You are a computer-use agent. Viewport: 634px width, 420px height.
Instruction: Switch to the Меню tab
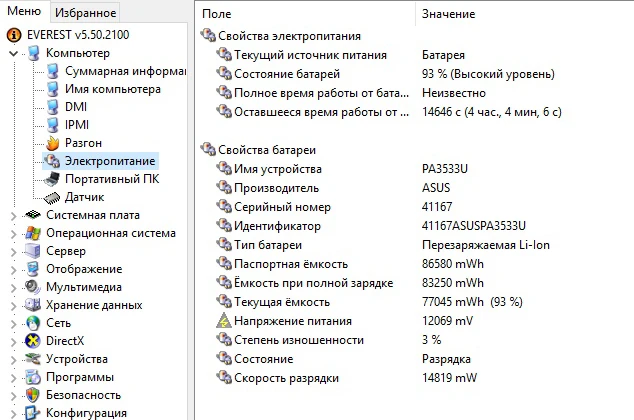click(x=24, y=11)
